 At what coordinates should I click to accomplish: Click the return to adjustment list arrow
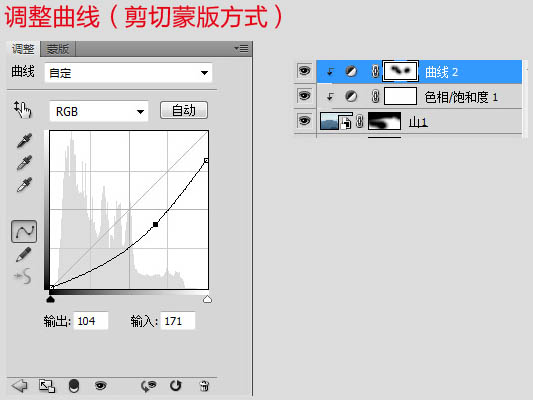pyautogui.click(x=19, y=386)
